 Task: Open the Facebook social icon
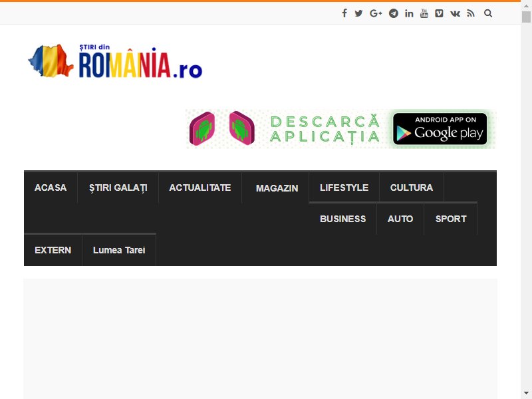[344, 13]
